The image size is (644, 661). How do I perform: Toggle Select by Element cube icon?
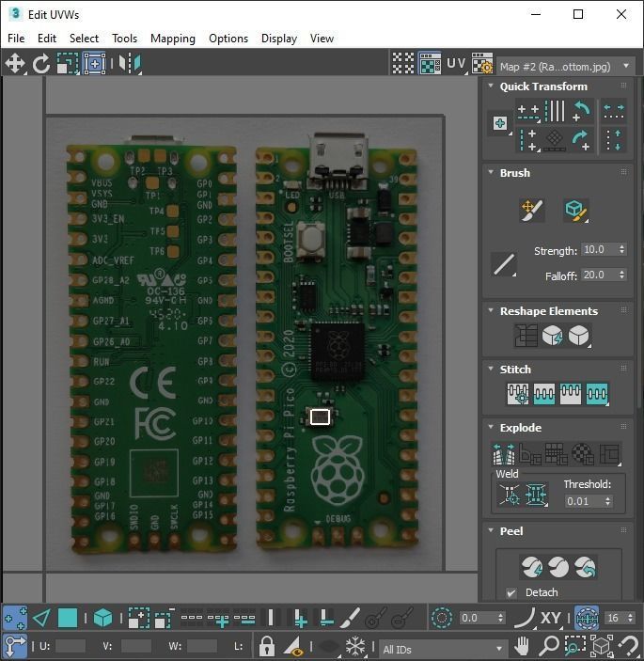[x=102, y=619]
